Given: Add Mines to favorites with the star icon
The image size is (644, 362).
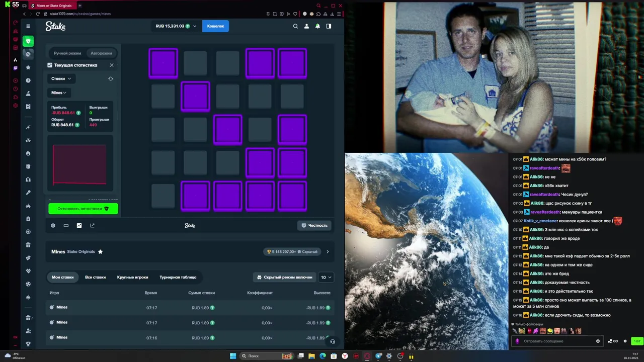Looking at the screenshot, I should [100, 251].
